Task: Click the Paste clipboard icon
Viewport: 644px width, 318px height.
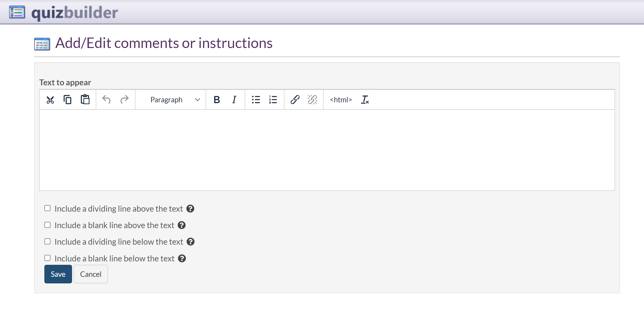Action: click(x=85, y=99)
